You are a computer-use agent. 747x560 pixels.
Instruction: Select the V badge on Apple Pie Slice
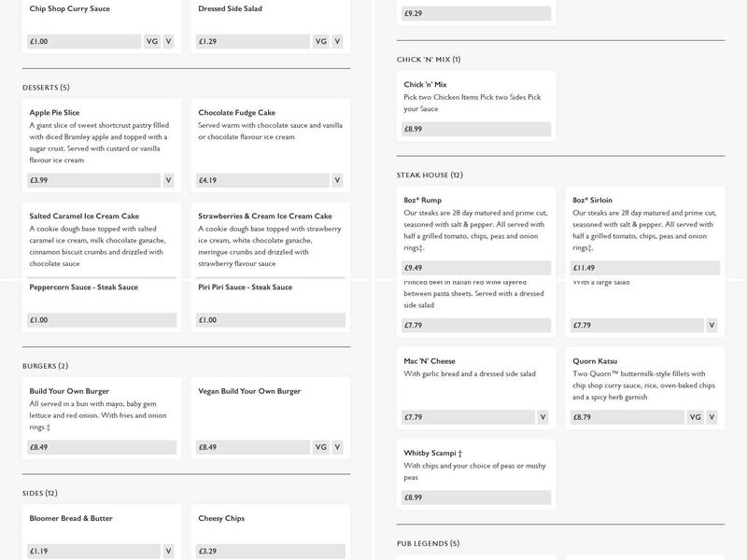168,181
